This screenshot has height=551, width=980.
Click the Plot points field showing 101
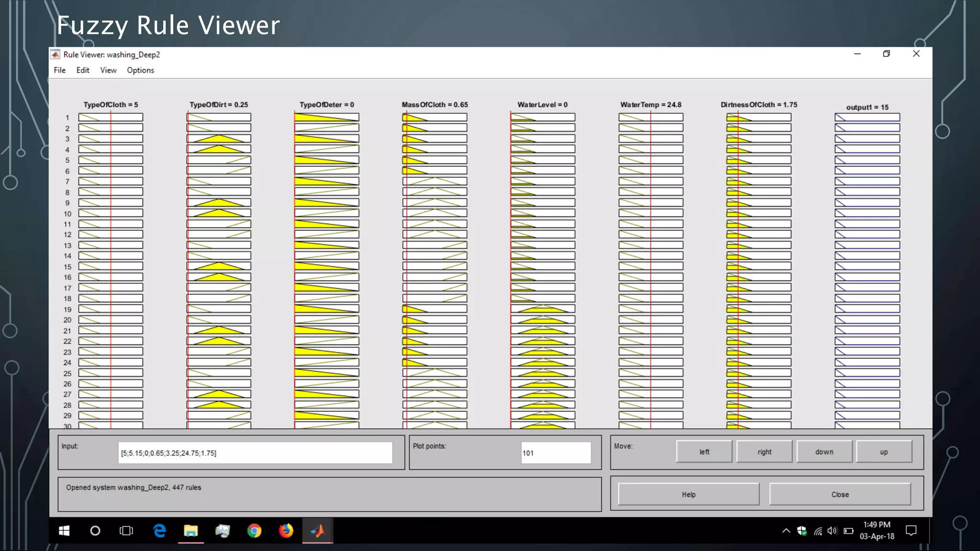pyautogui.click(x=556, y=452)
